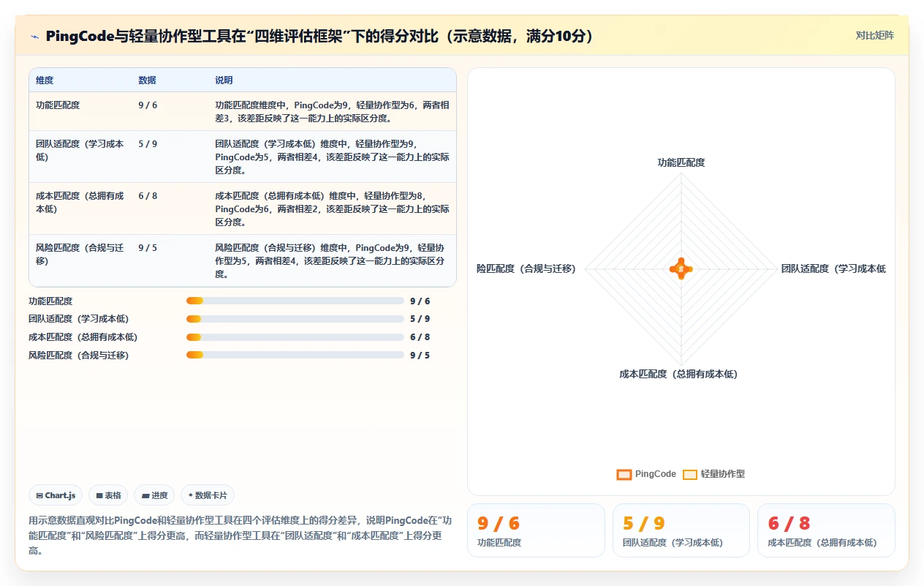Click the 团队适配度 progress bar
Screen dimensions: 924x586
295,319
